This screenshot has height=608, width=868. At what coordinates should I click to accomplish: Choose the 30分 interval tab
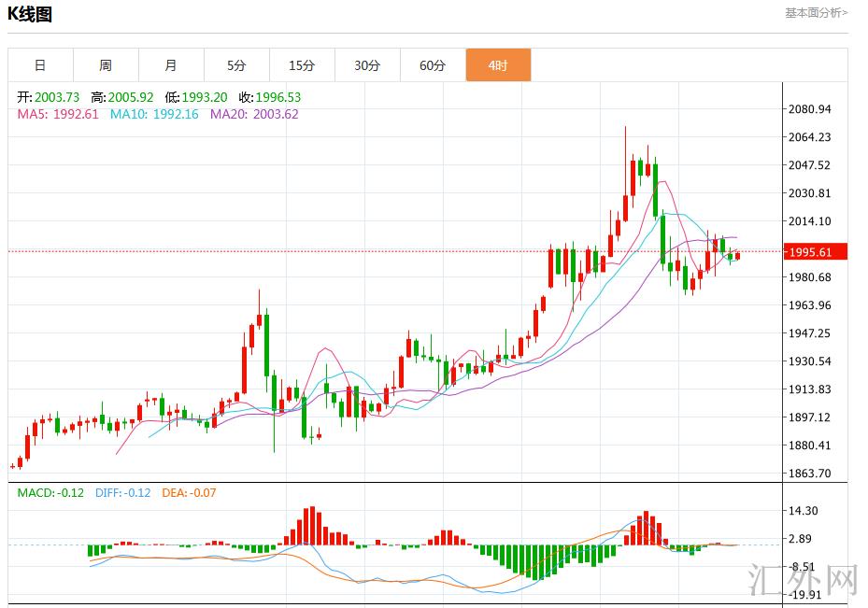click(367, 65)
